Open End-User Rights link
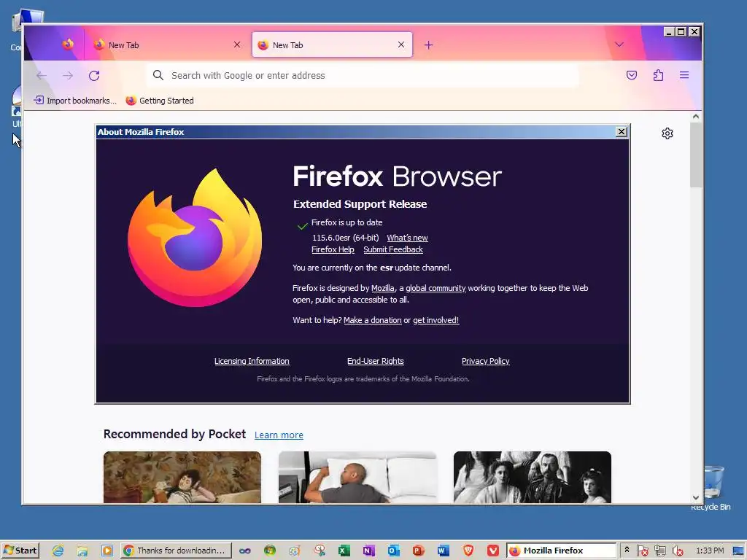 [376, 361]
